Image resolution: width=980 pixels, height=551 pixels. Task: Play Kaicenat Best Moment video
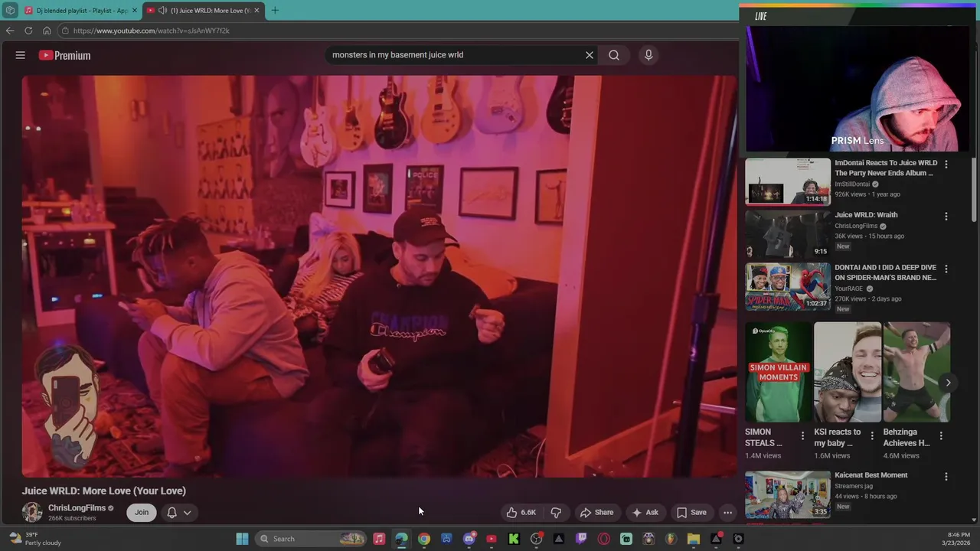788,494
